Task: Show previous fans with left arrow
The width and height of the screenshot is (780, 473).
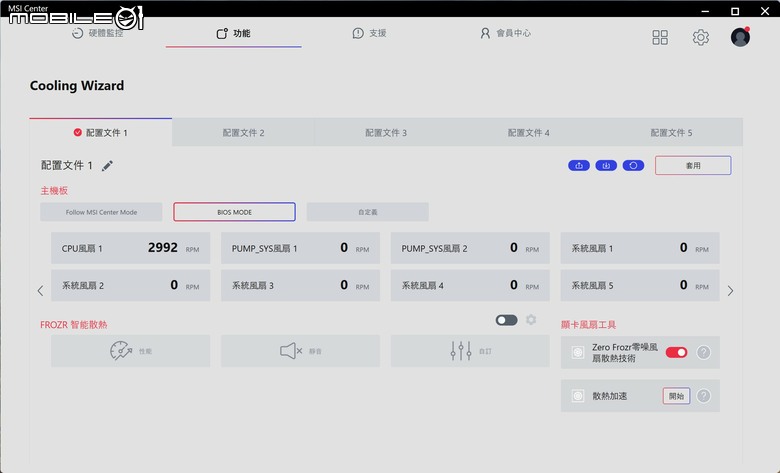Action: click(40, 291)
